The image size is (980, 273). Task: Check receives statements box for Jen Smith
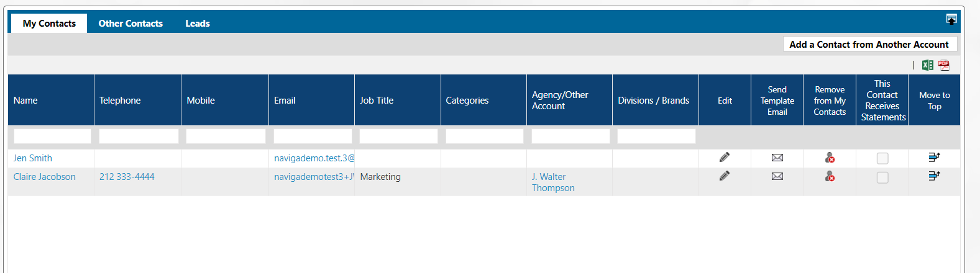882,159
